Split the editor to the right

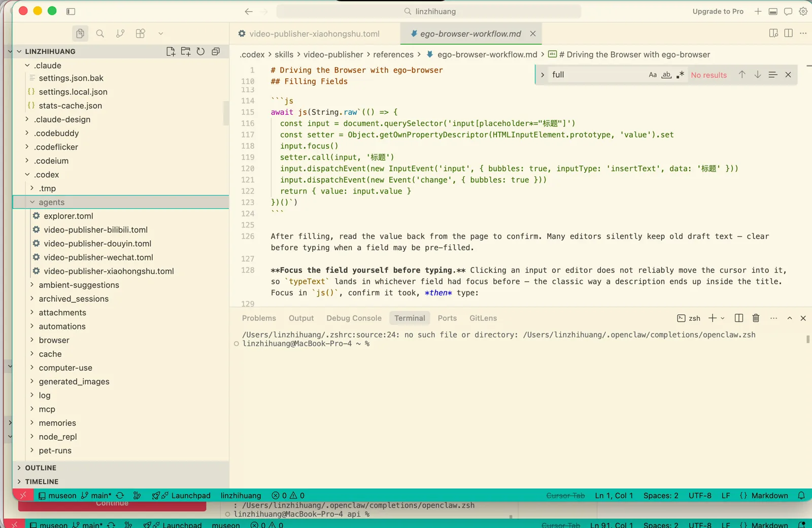coord(788,33)
